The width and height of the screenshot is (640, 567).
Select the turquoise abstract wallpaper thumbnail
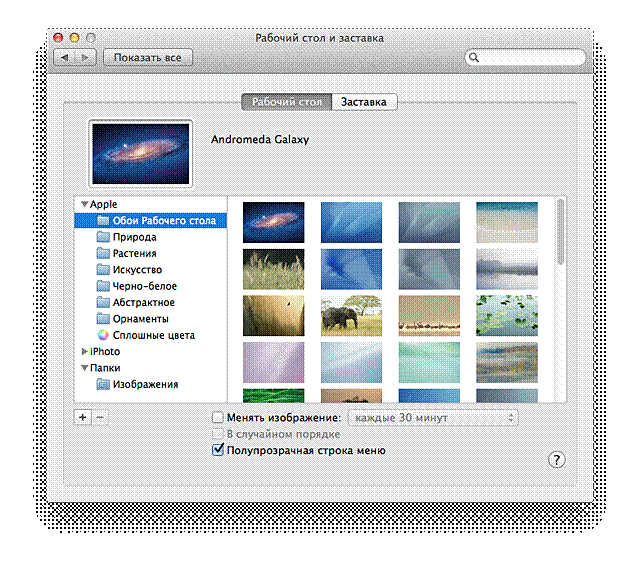[429, 362]
